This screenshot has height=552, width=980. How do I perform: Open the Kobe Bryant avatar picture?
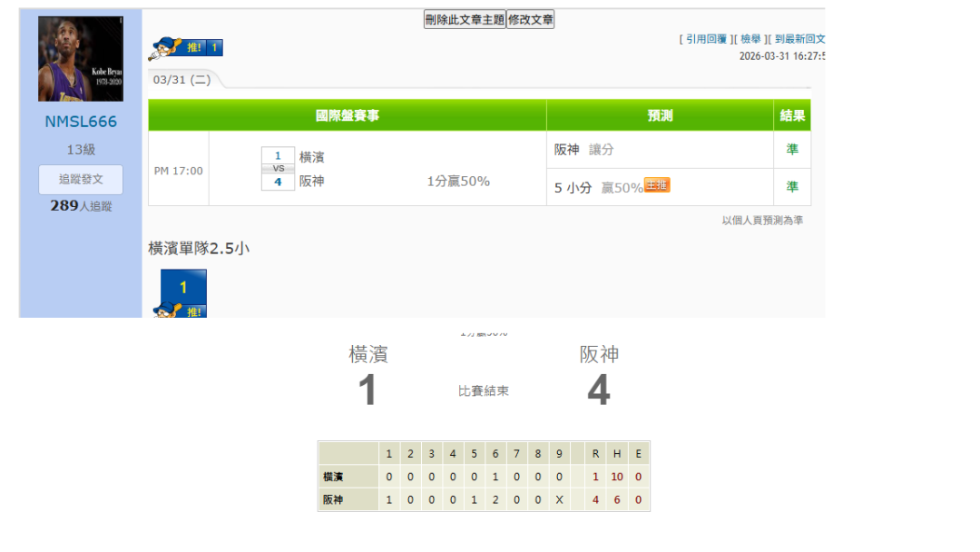[81, 59]
